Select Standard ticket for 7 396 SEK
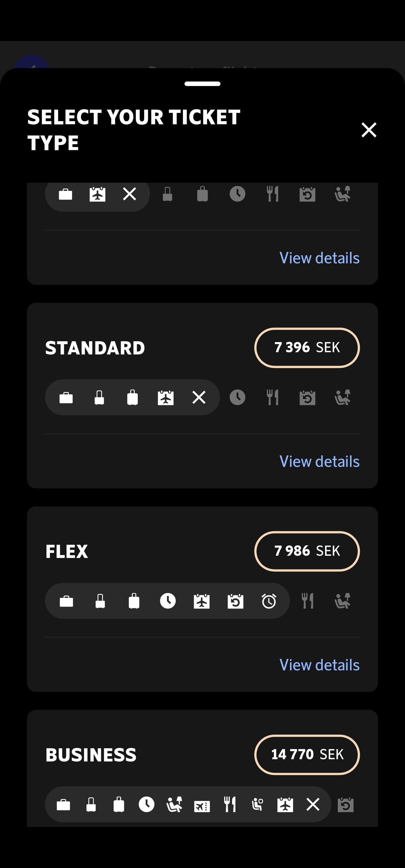Image resolution: width=405 pixels, height=868 pixels. pyautogui.click(x=307, y=347)
